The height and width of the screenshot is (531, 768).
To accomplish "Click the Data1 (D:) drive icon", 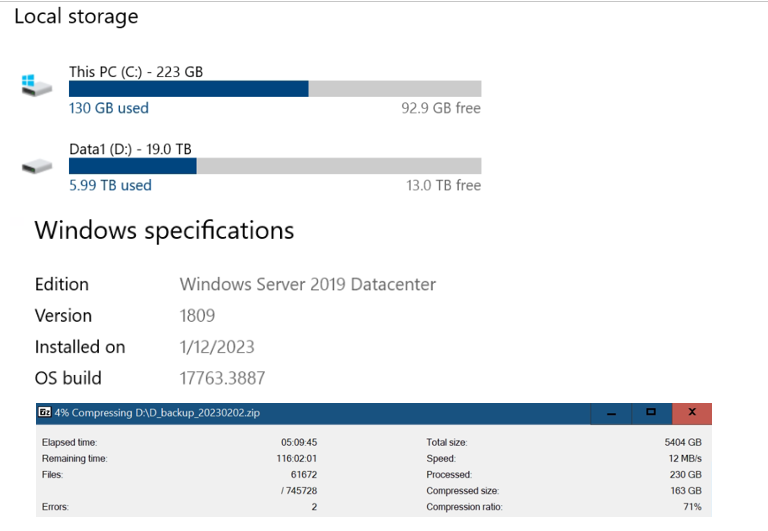I will click(36, 166).
